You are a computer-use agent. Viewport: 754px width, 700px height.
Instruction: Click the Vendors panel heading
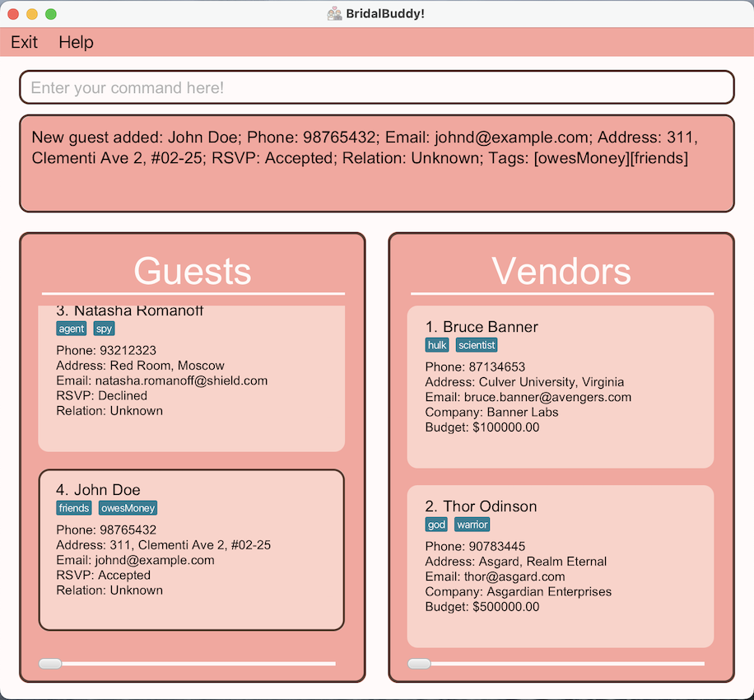pyautogui.click(x=561, y=271)
